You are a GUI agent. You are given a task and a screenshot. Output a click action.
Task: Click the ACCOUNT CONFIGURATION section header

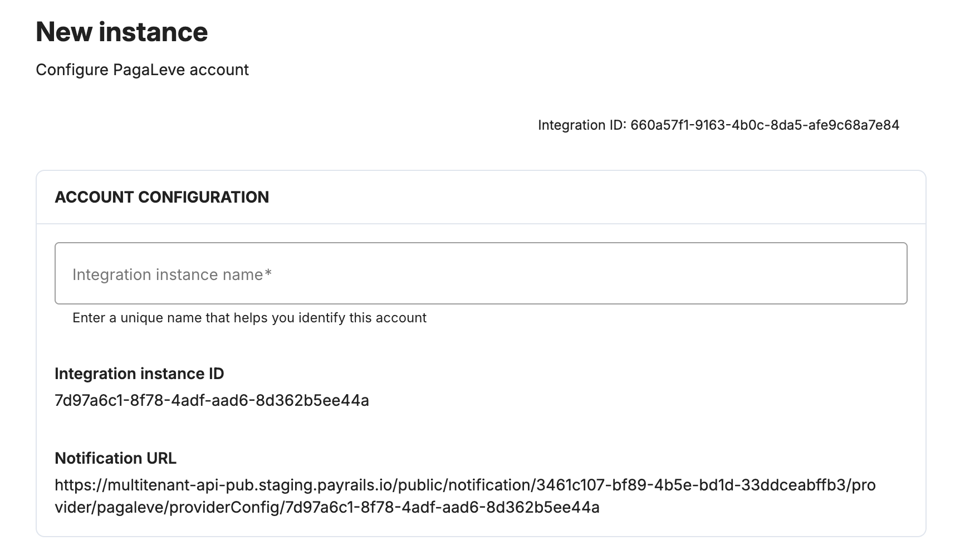pos(161,197)
